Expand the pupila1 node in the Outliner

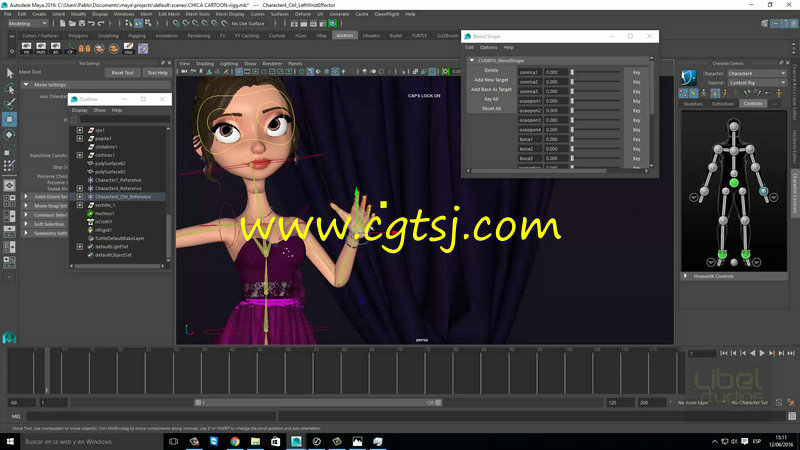click(x=80, y=138)
